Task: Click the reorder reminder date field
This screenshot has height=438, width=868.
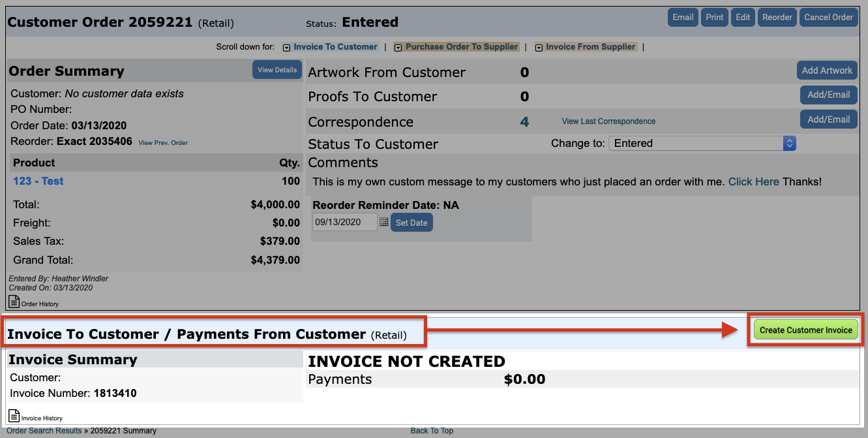Action: click(344, 223)
